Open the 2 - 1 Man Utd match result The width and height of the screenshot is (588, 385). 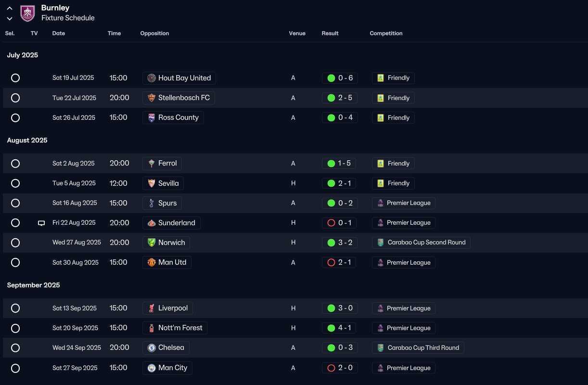click(x=339, y=262)
